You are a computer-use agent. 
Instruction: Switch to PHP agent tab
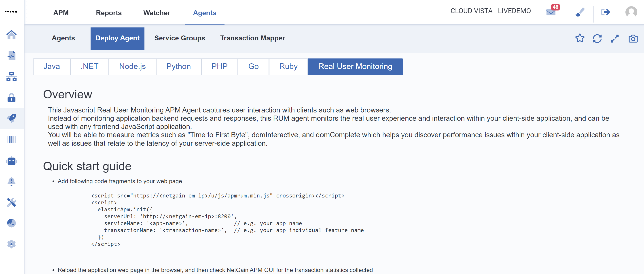pyautogui.click(x=218, y=66)
